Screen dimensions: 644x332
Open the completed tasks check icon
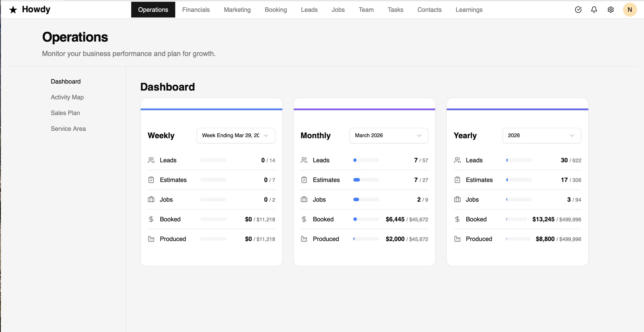click(x=578, y=10)
